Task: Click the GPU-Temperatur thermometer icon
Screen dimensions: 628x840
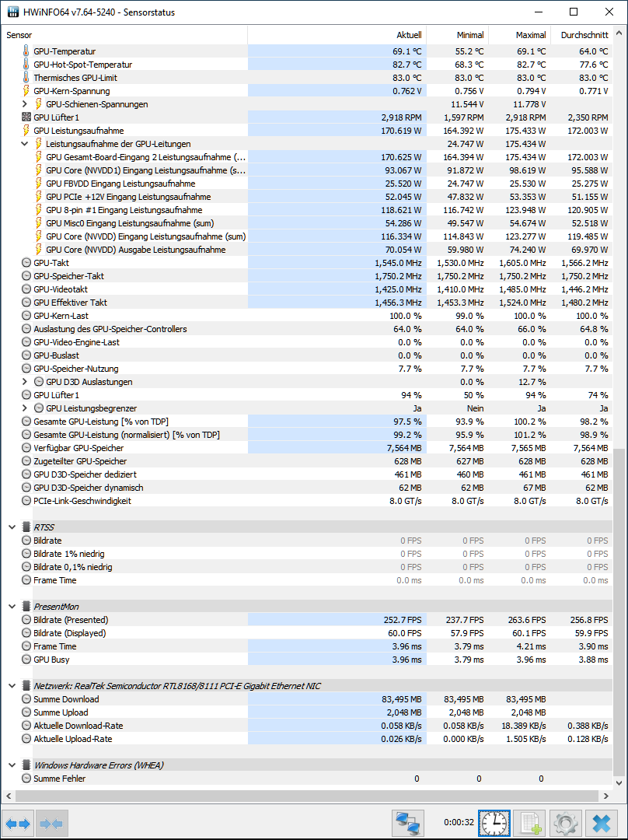Action: [x=26, y=51]
